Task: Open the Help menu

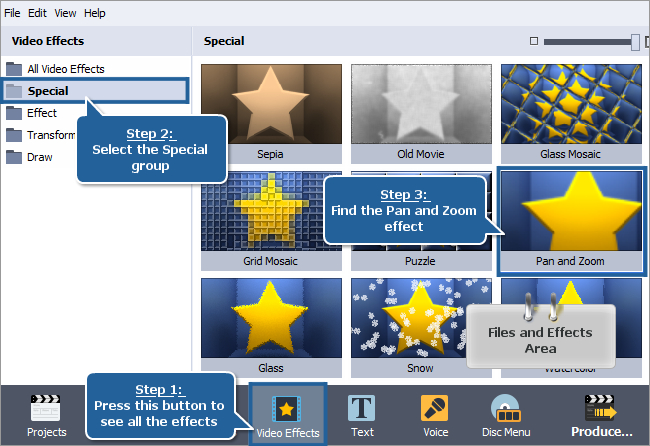Action: click(x=95, y=13)
